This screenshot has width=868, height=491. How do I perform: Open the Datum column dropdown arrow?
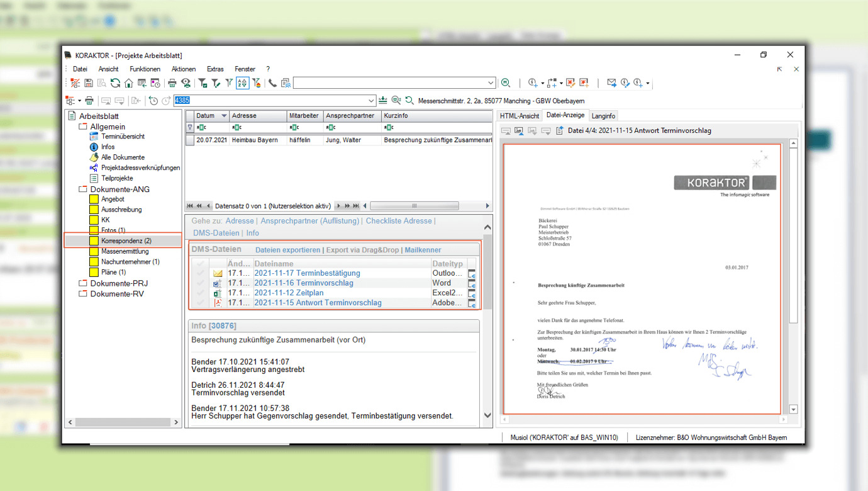pos(223,116)
